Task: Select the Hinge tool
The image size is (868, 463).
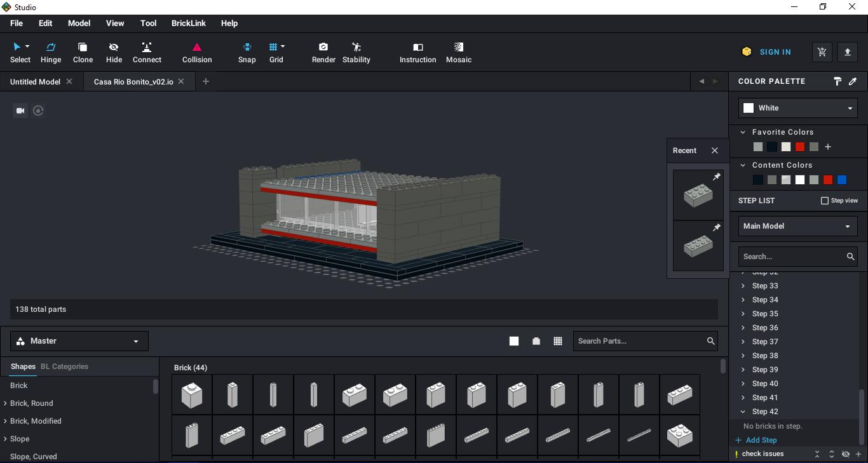Action: click(51, 52)
